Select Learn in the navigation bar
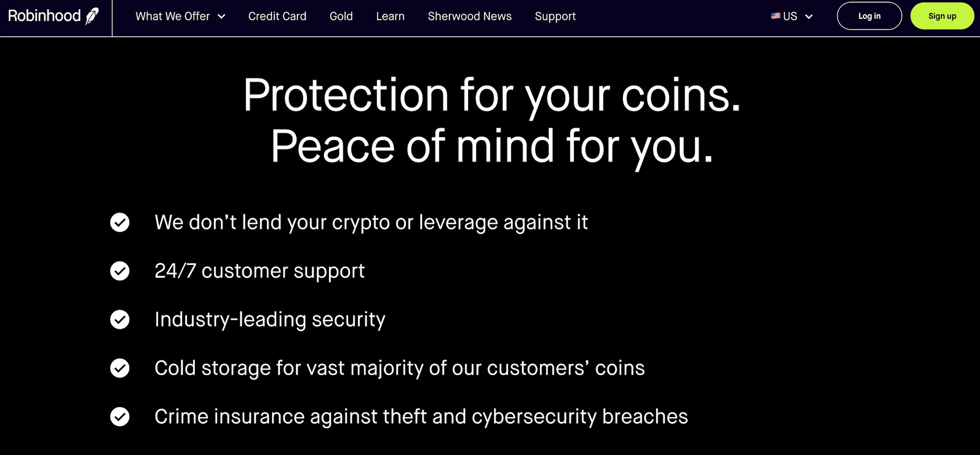This screenshot has width=980, height=455. [390, 16]
